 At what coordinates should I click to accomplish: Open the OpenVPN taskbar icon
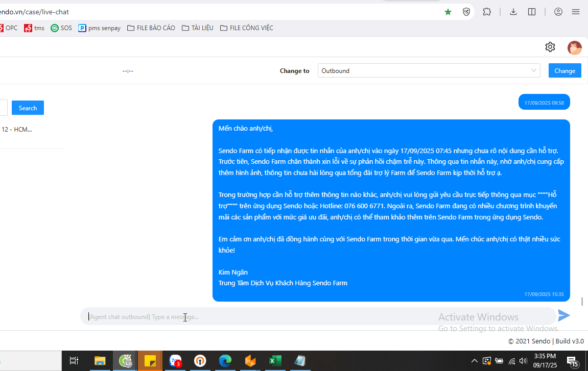pos(200,361)
